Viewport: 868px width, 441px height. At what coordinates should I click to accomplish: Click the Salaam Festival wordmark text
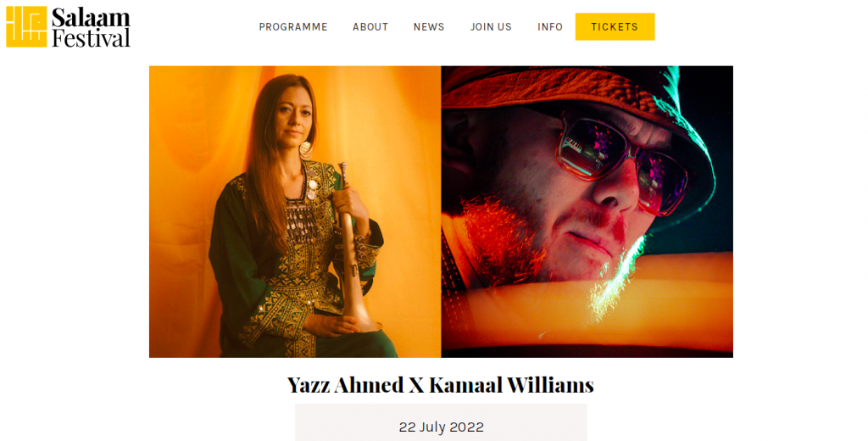tap(92, 27)
